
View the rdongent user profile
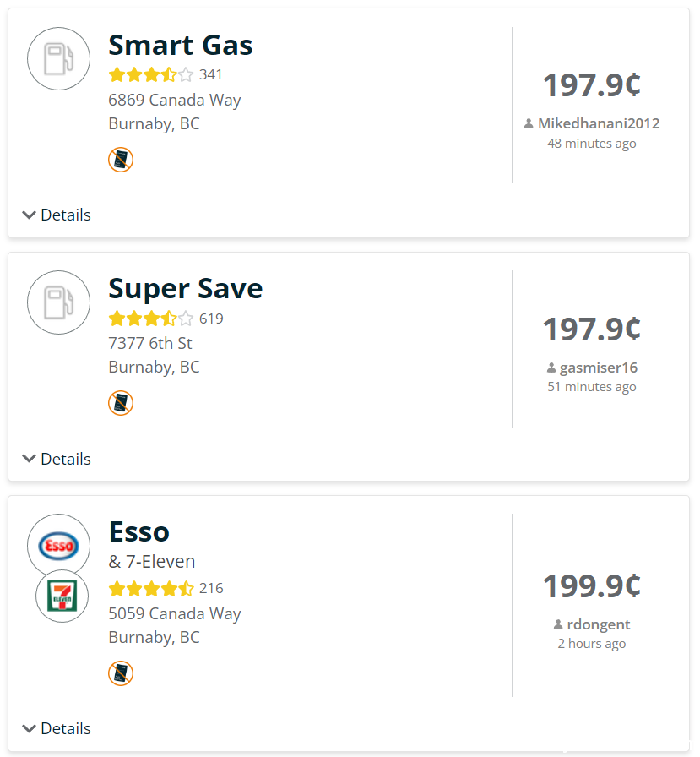click(598, 624)
